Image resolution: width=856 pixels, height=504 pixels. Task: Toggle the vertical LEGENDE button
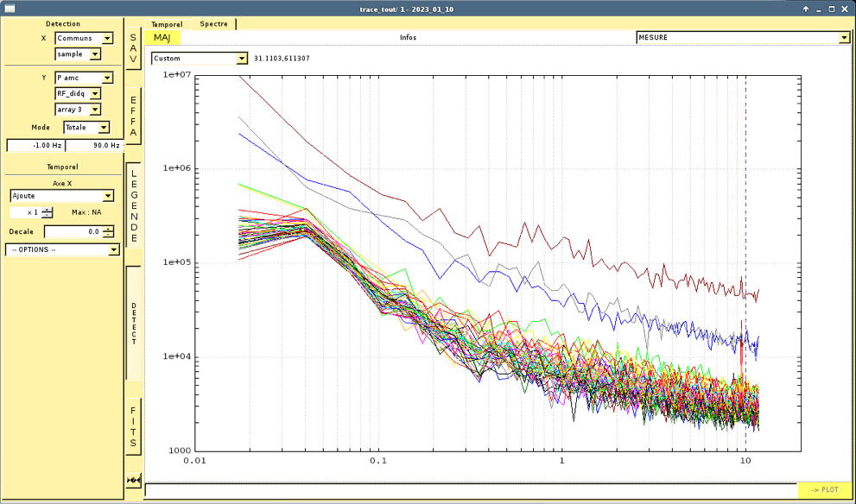click(133, 206)
